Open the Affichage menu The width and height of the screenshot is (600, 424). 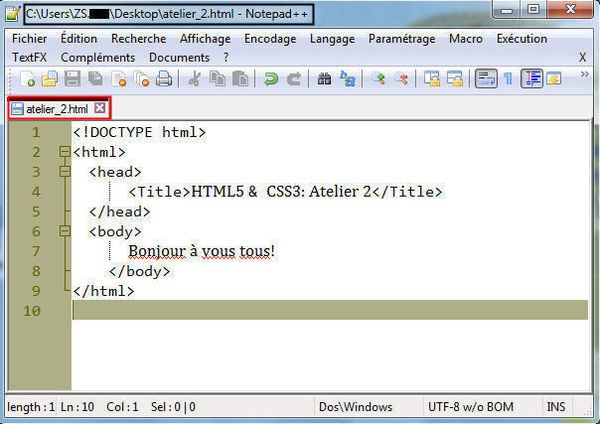[x=205, y=39]
